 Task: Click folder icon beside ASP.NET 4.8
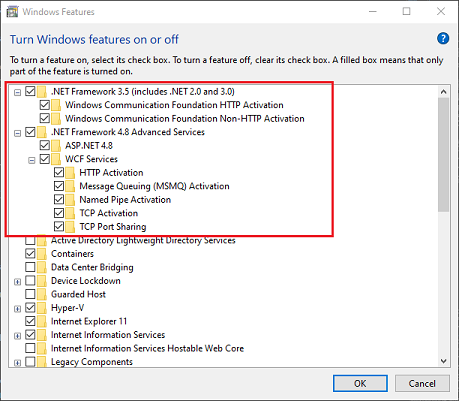pos(56,146)
